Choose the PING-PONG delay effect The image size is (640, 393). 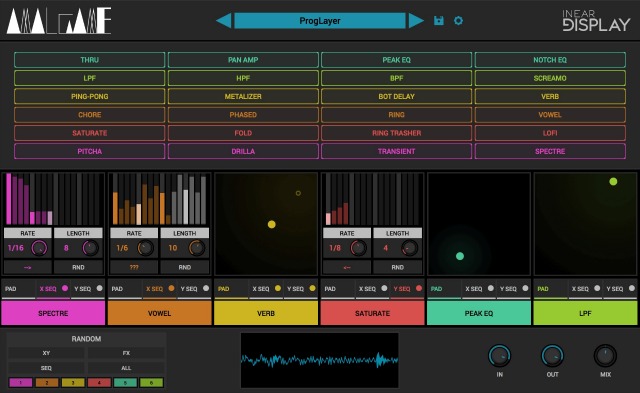pos(89,96)
